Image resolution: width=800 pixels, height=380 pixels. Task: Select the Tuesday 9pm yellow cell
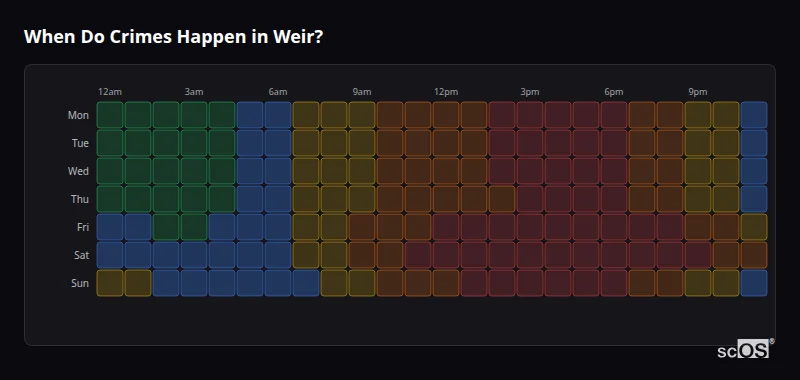697,143
